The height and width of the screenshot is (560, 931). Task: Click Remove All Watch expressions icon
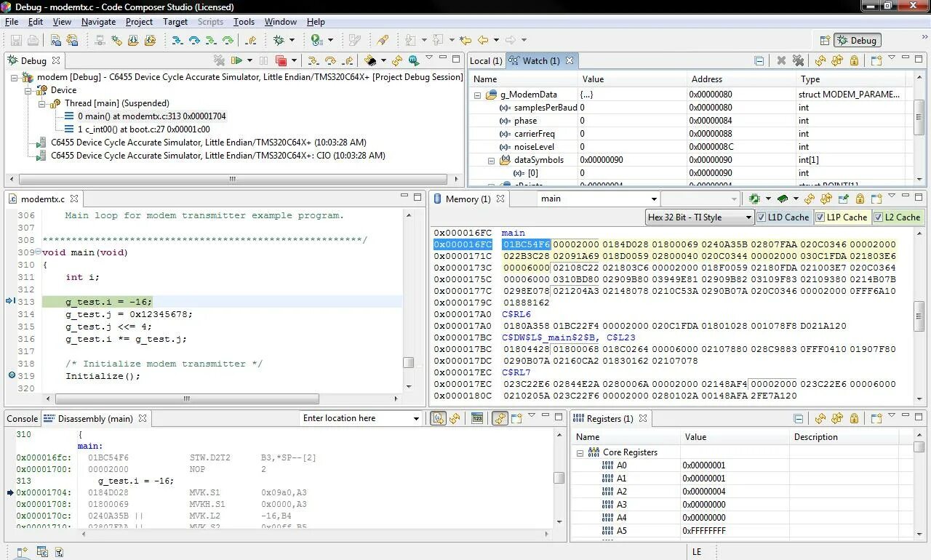click(798, 61)
